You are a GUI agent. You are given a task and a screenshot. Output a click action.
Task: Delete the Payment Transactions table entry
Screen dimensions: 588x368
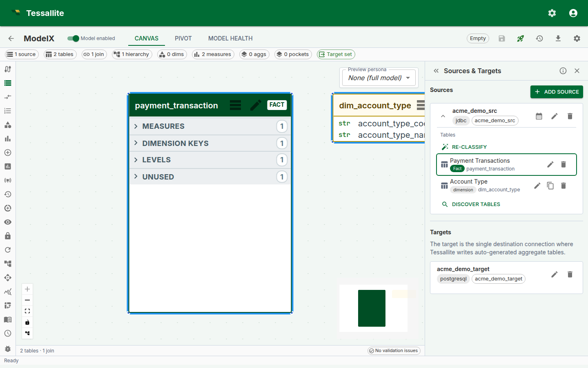coord(563,164)
